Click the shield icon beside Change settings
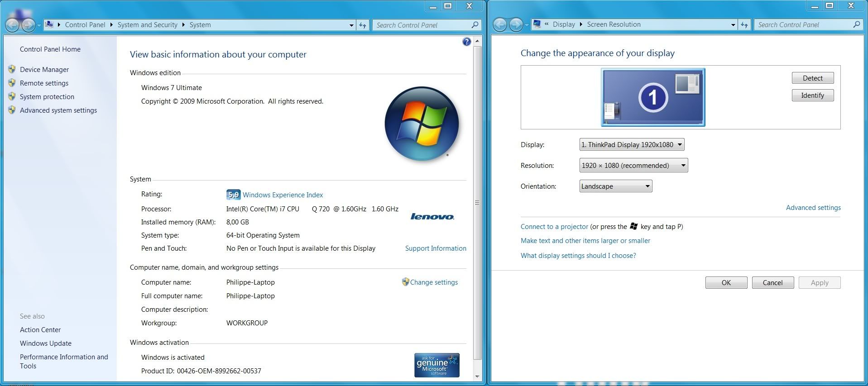The width and height of the screenshot is (868, 386). point(405,282)
